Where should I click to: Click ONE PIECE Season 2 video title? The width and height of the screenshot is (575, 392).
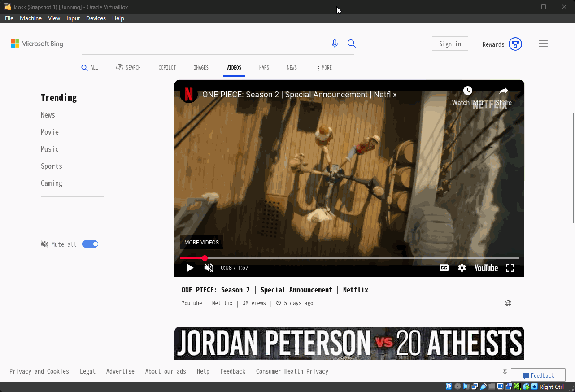(x=275, y=290)
